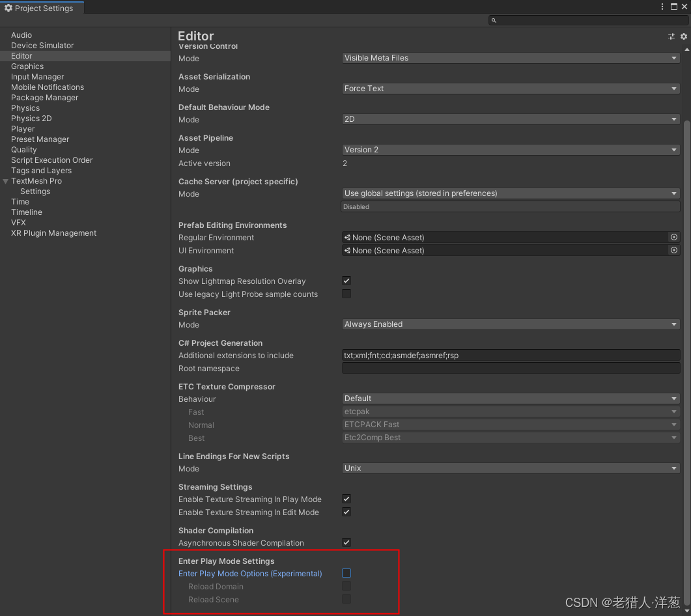691x616 pixels.
Task: Open Asset Pipeline Version 2 dropdown
Action: (x=511, y=150)
